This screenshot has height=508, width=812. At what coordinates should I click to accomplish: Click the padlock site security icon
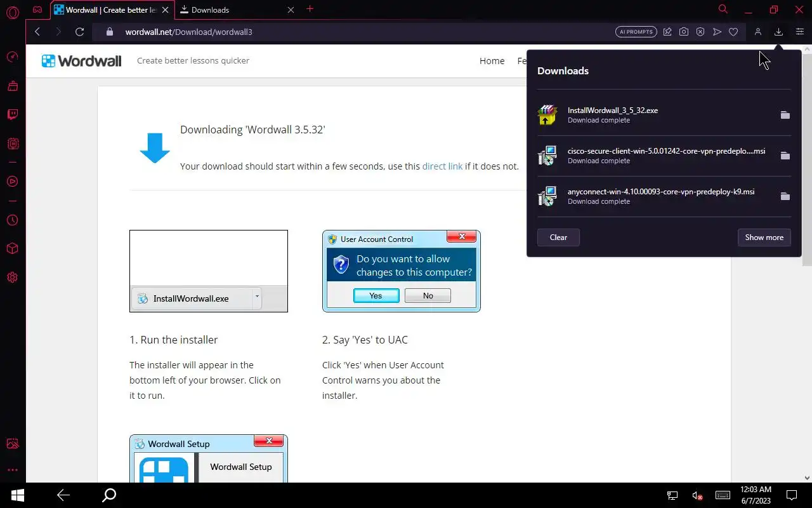coord(109,32)
